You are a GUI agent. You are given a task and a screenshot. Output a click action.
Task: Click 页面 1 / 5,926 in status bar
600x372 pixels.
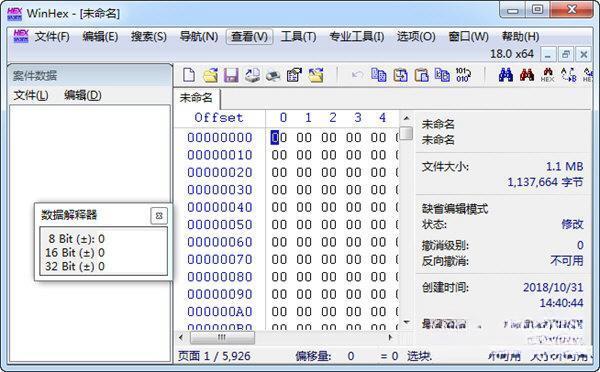tap(214, 356)
